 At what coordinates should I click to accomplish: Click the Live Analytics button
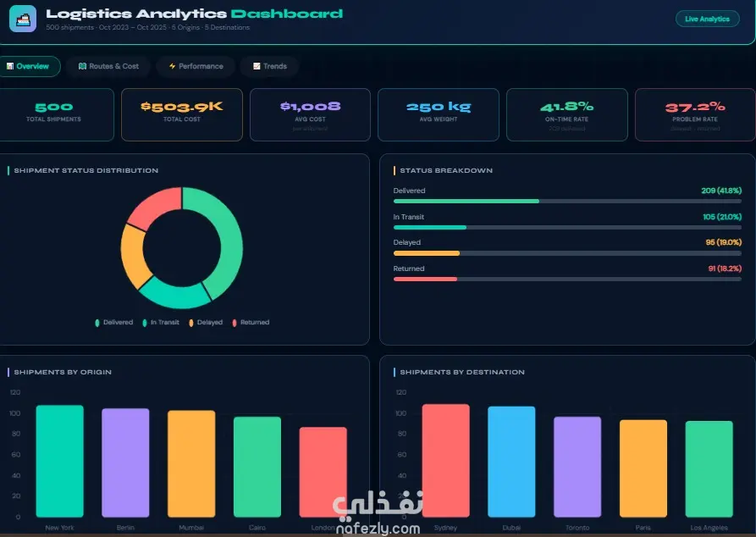click(x=707, y=19)
